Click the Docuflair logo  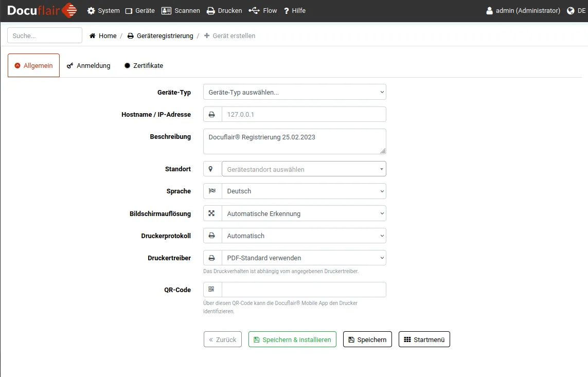tap(42, 10)
